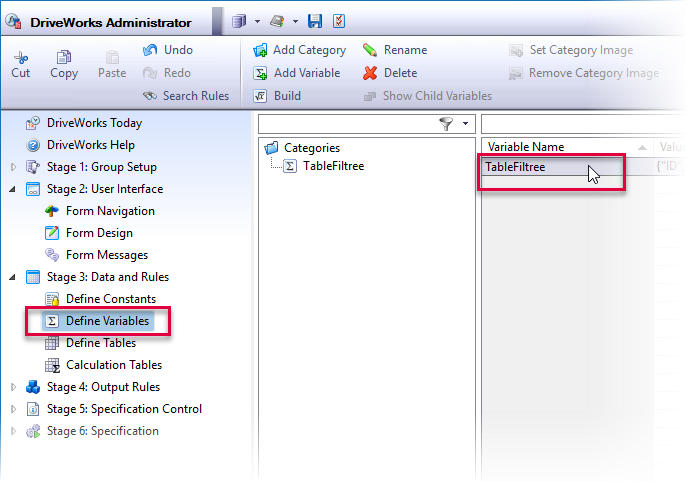This screenshot has width=687, height=483.
Task: Click the Copy documents icon
Action: pyautogui.click(x=64, y=57)
